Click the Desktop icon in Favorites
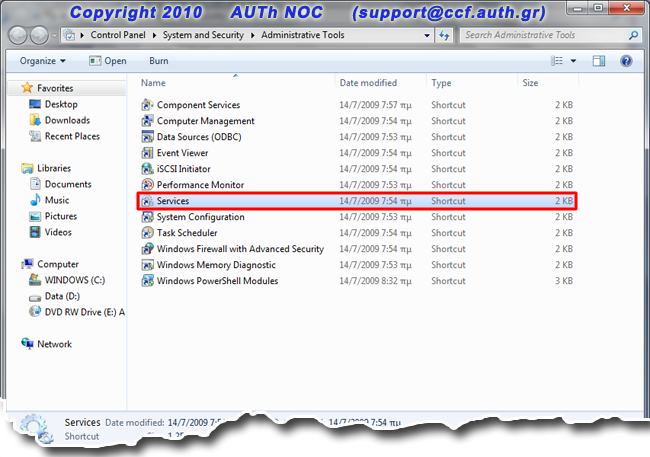This screenshot has width=650, height=457. 35,104
